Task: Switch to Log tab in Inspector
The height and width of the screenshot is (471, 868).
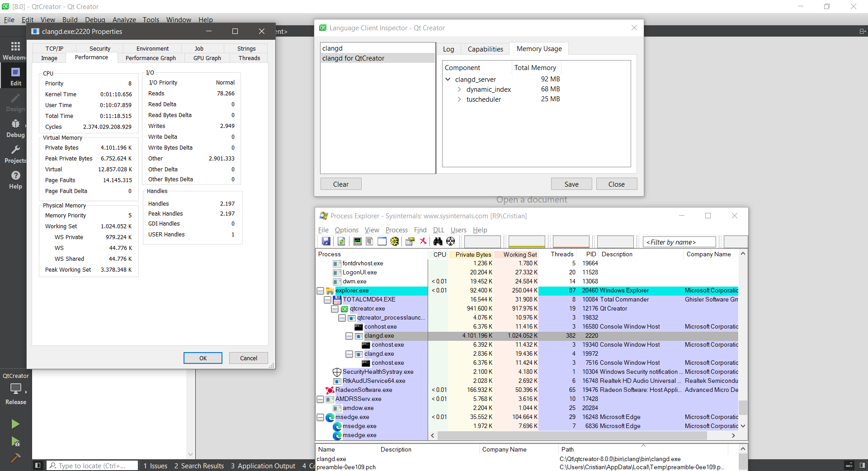Action: 448,49
